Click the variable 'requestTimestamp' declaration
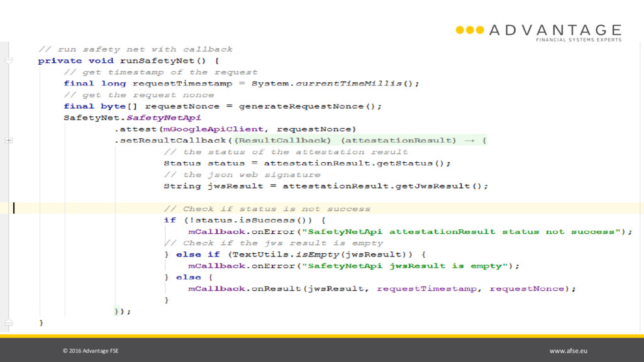The height and width of the screenshot is (362, 644). pos(182,84)
